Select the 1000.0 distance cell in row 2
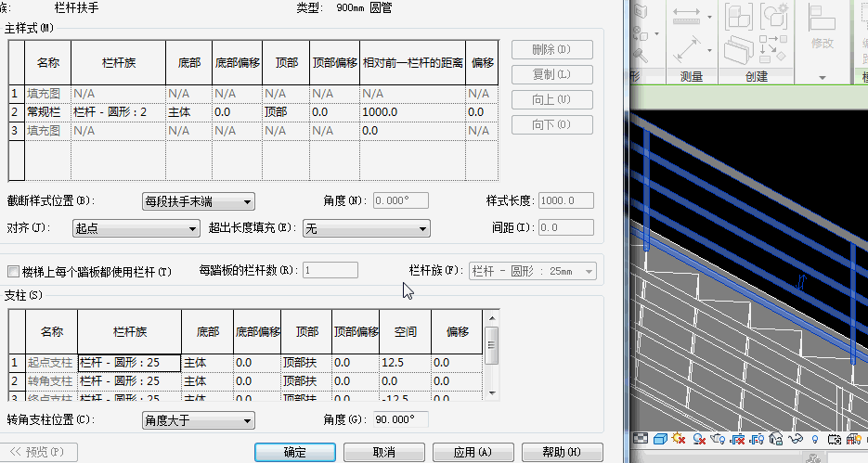 pyautogui.click(x=412, y=112)
